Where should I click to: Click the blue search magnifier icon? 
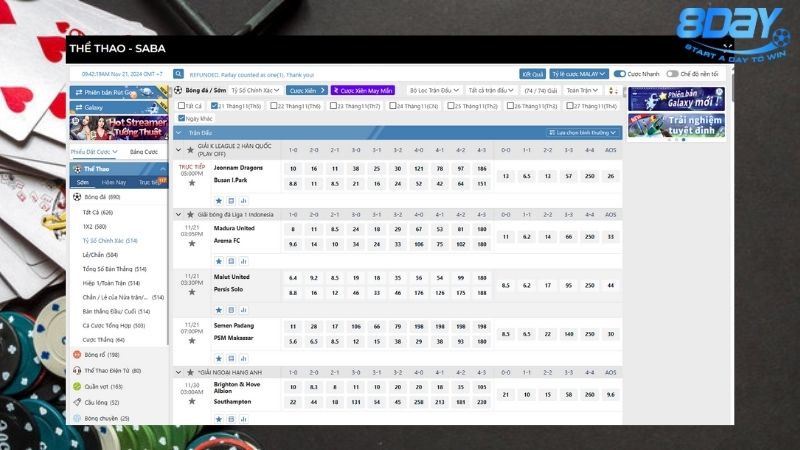pos(178,74)
